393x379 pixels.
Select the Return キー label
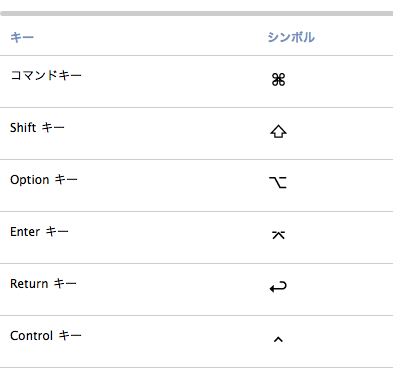point(43,283)
